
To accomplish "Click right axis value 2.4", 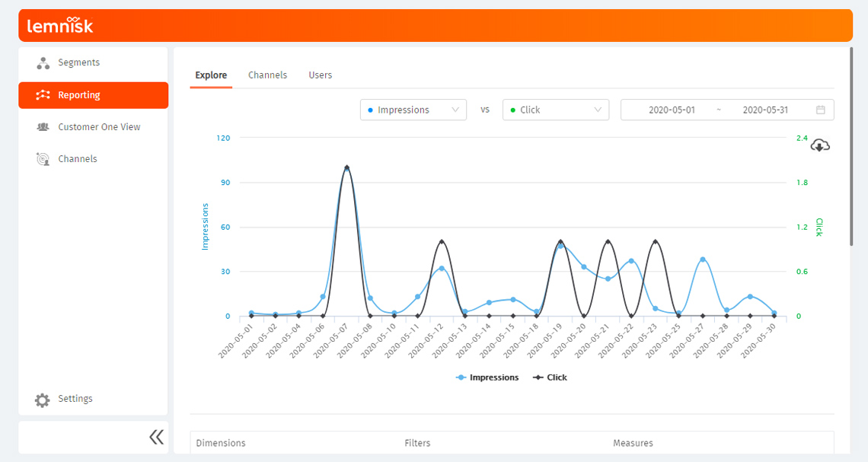I will coord(802,138).
